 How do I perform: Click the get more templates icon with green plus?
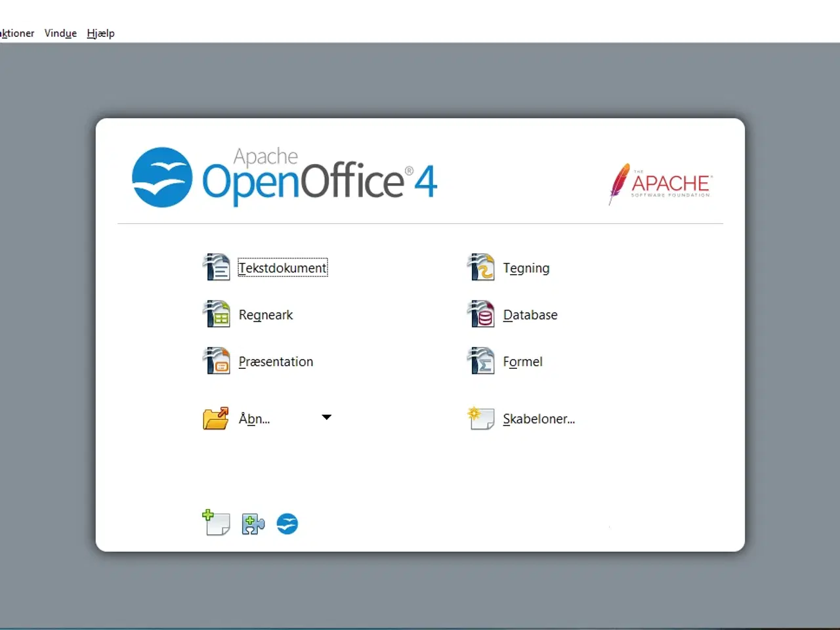[215, 523]
